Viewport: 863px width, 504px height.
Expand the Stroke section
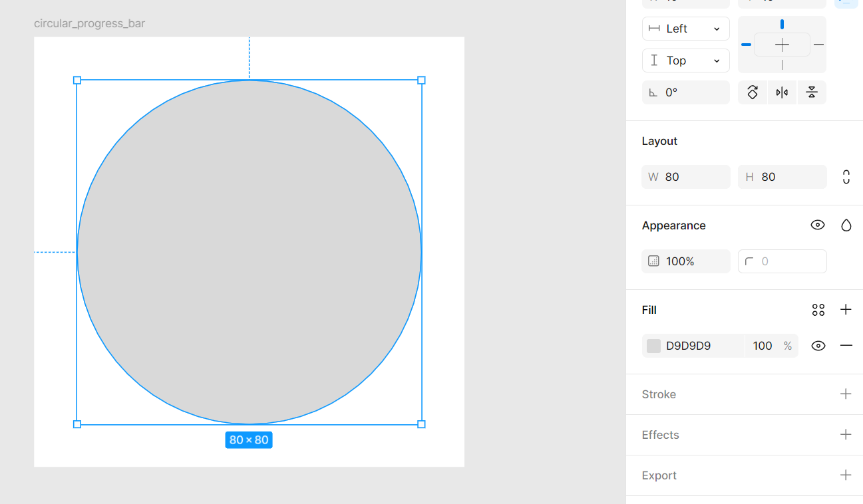pyautogui.click(x=846, y=394)
